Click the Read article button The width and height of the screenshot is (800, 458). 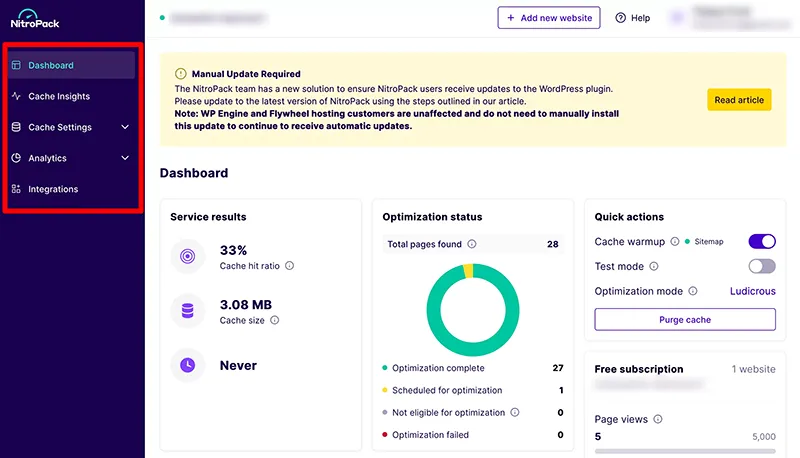pos(739,100)
